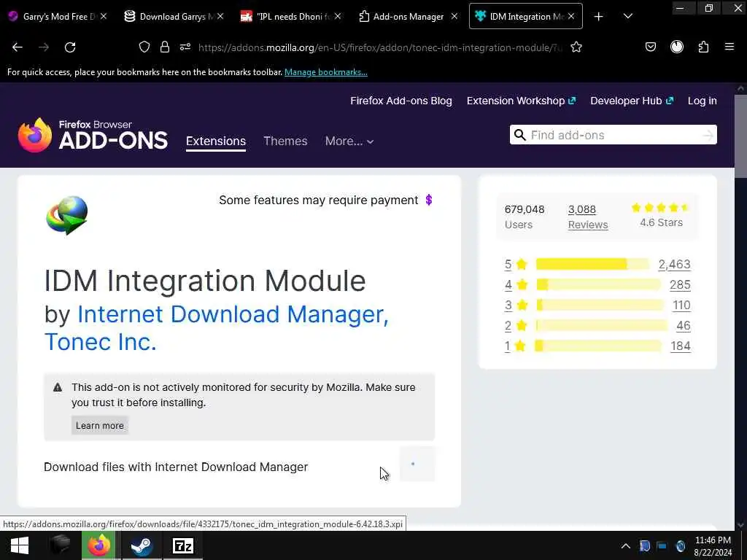The width and height of the screenshot is (747, 560).
Task: Click the forward navigation arrow
Action: tap(44, 47)
